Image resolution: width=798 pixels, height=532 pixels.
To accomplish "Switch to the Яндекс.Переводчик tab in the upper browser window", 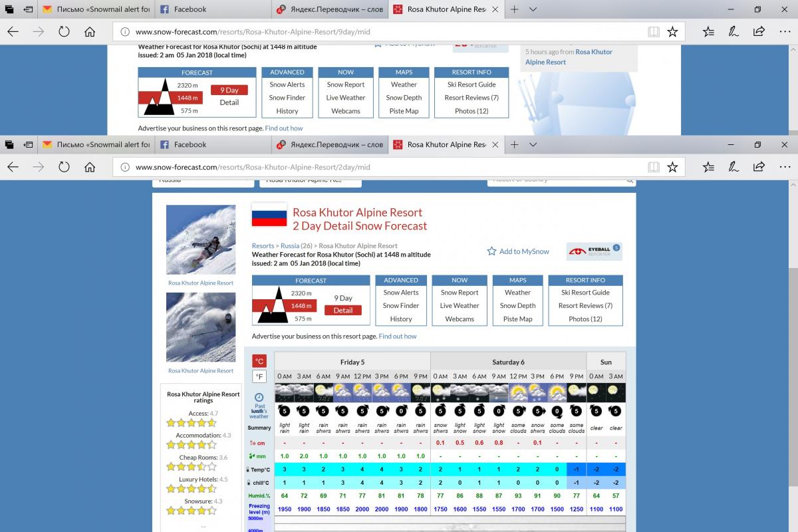I will [x=330, y=9].
